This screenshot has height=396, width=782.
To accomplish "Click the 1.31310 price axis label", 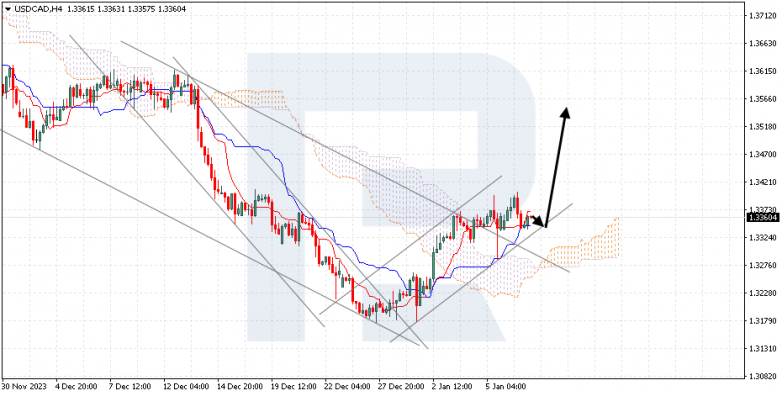I will point(762,349).
